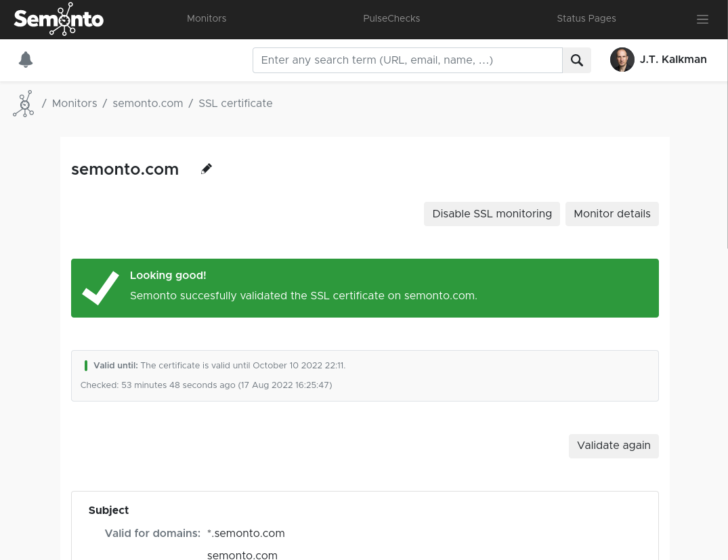Follow the semonto.com breadcrumb link
This screenshot has height=560, width=728.
[148, 104]
